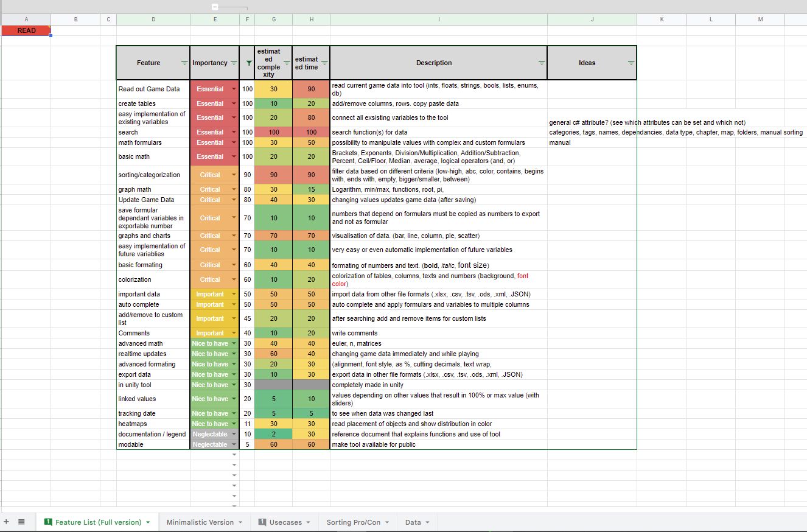The width and height of the screenshot is (807, 532).
Task: Click the Ideas column filter icon
Action: (631, 63)
